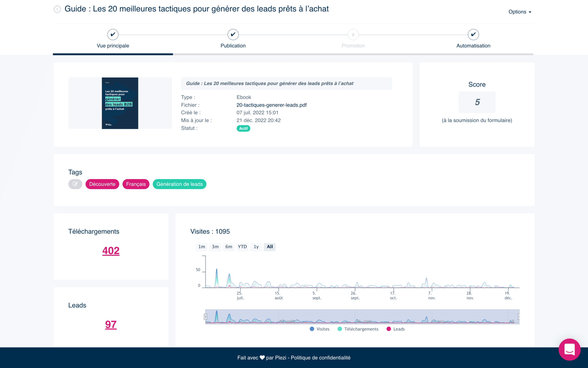Click the Publication checkmark icon

point(233,34)
